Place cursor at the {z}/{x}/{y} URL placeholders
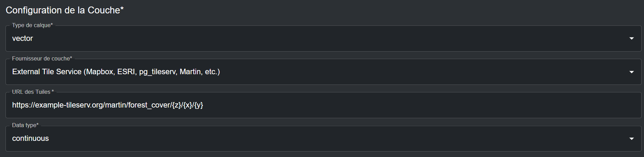 tap(187, 105)
